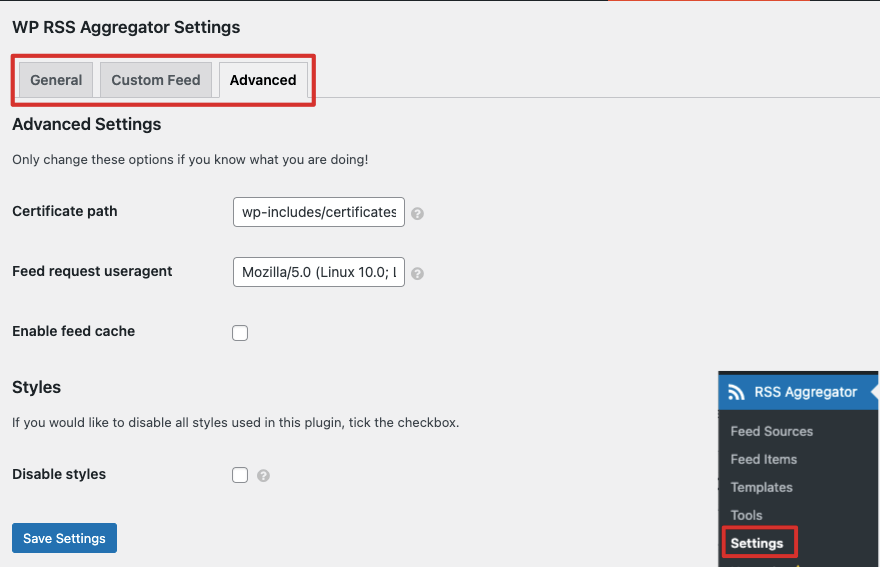Click the Advanced Settings heading
880x567 pixels.
pos(86,124)
